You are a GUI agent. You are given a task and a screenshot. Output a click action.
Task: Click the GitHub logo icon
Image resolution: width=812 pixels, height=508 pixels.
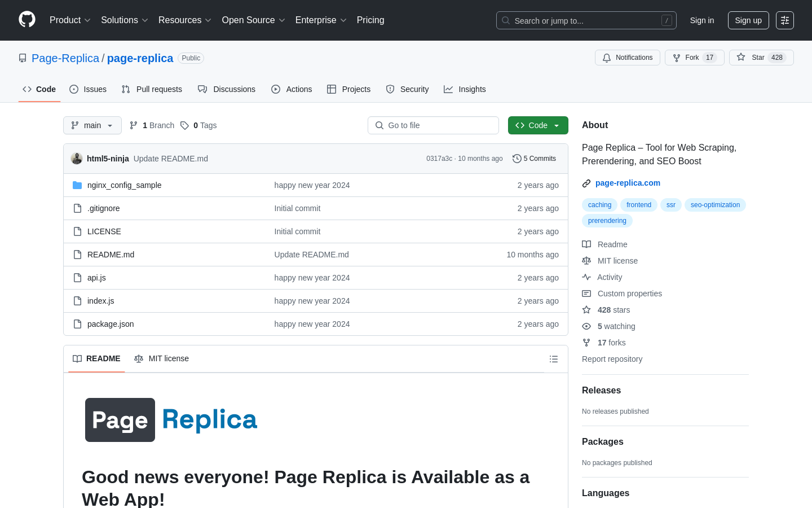point(27,20)
